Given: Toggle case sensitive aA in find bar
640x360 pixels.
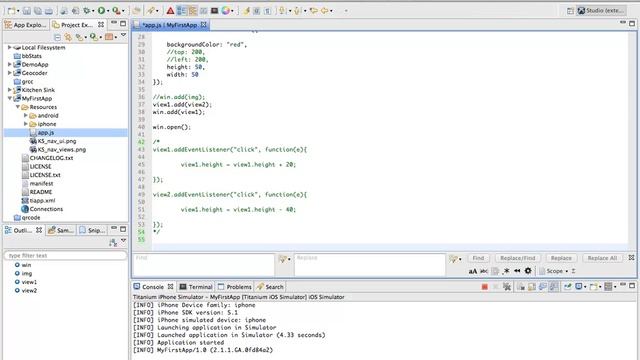Looking at the screenshot, I should [x=473, y=271].
